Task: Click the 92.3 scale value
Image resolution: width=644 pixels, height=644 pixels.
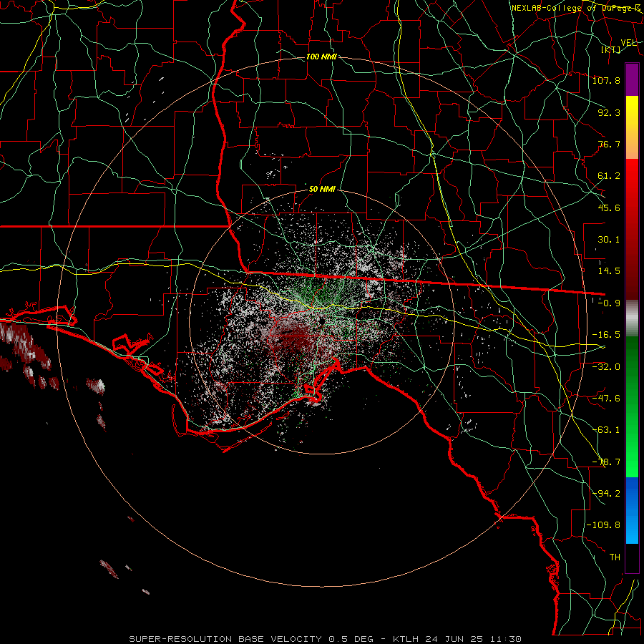Action: 609,112
